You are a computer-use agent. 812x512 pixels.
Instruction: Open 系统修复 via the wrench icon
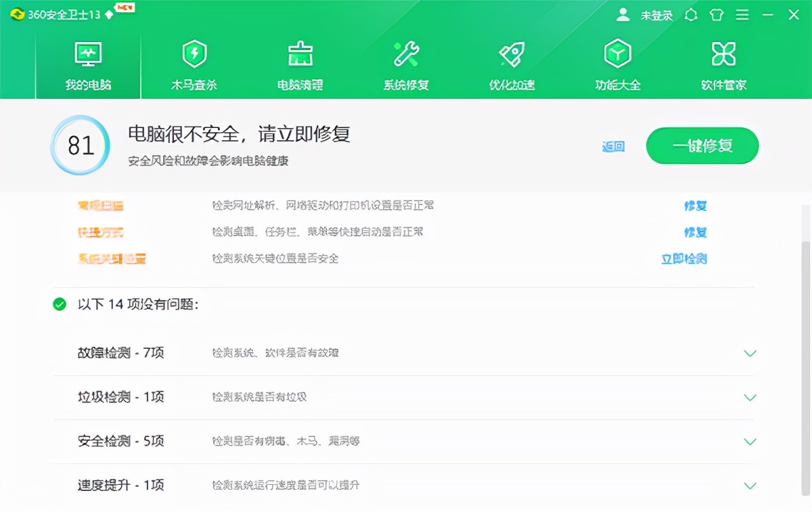click(405, 64)
